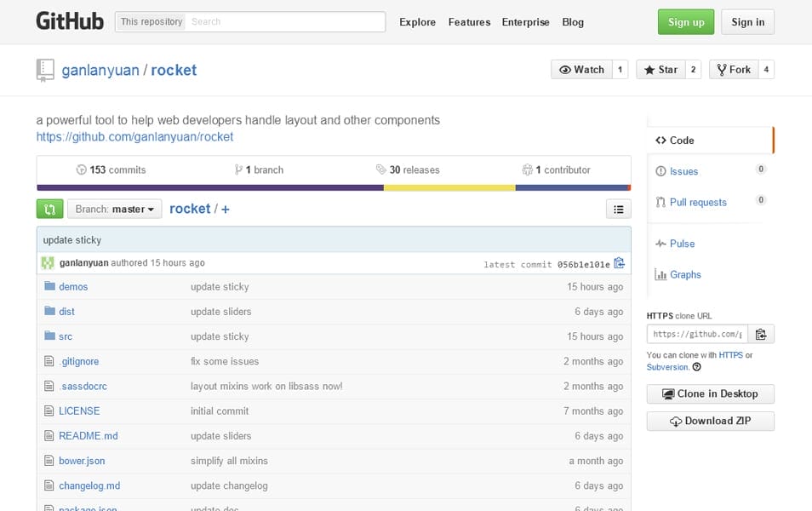Click the demos folder icon
Image resolution: width=812 pixels, height=511 pixels.
pos(50,287)
